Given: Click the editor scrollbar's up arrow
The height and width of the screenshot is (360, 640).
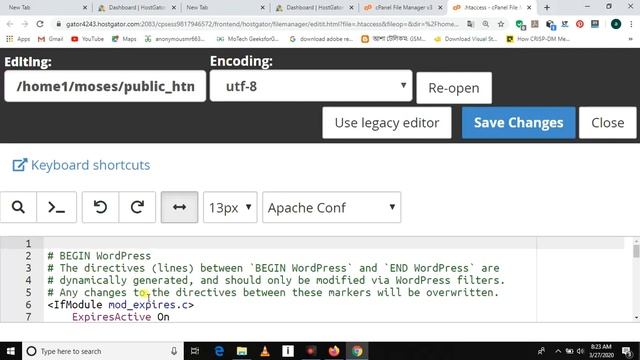Looking at the screenshot, I should [636, 242].
